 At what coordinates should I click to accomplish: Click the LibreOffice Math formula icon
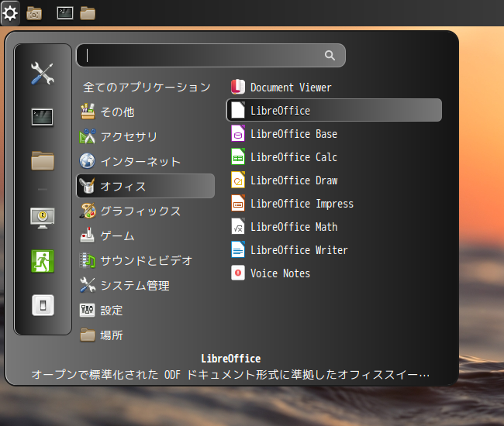[x=238, y=226]
